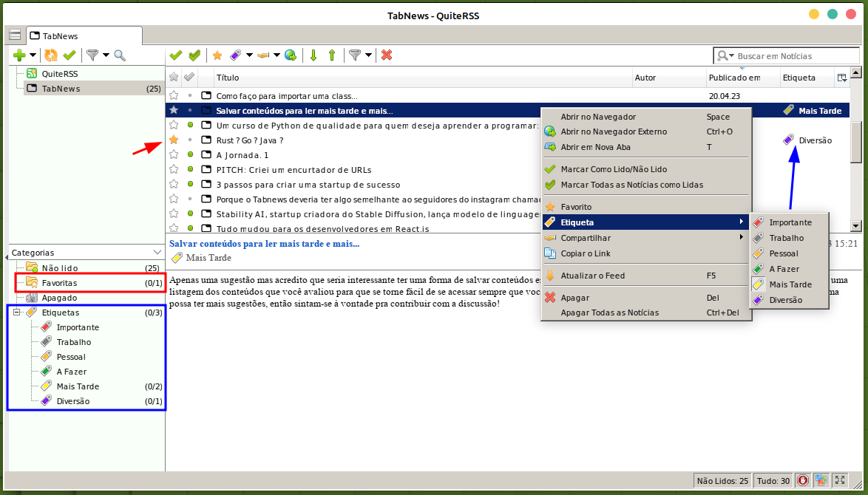Viewport: 868px width, 495px height.
Task: Click the feeds panel toggle icon beside tab
Action: point(15,35)
